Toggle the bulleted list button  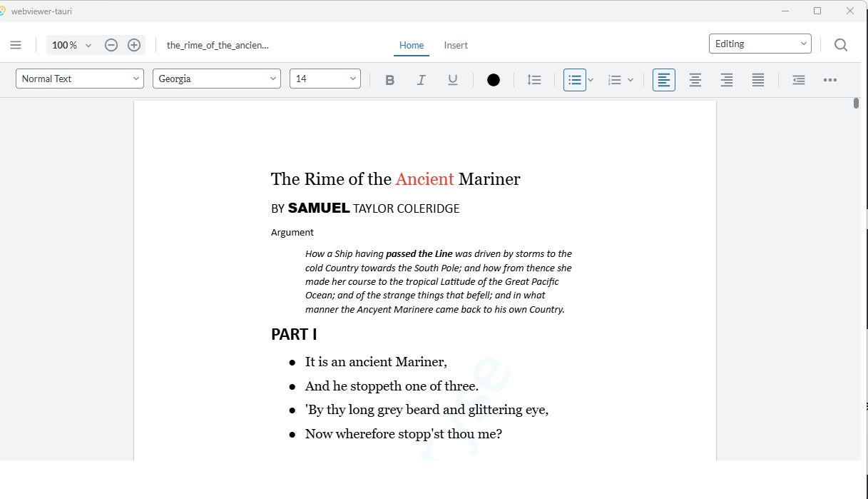click(575, 80)
